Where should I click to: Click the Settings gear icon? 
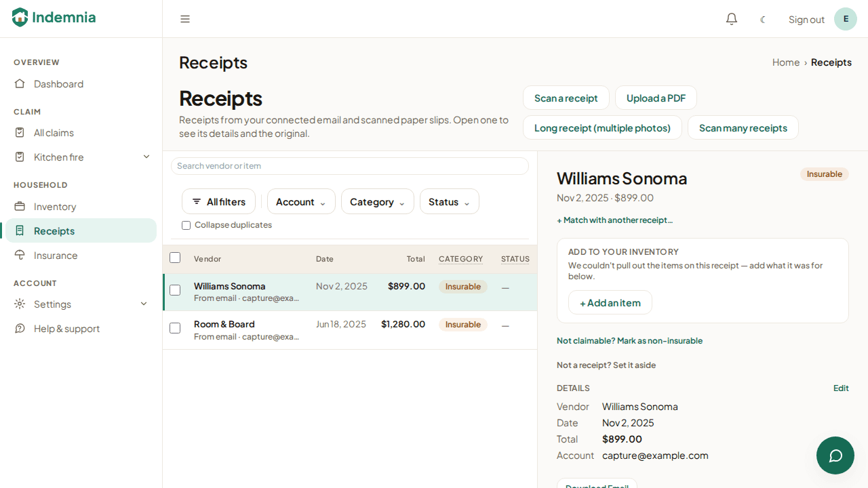[x=20, y=304]
